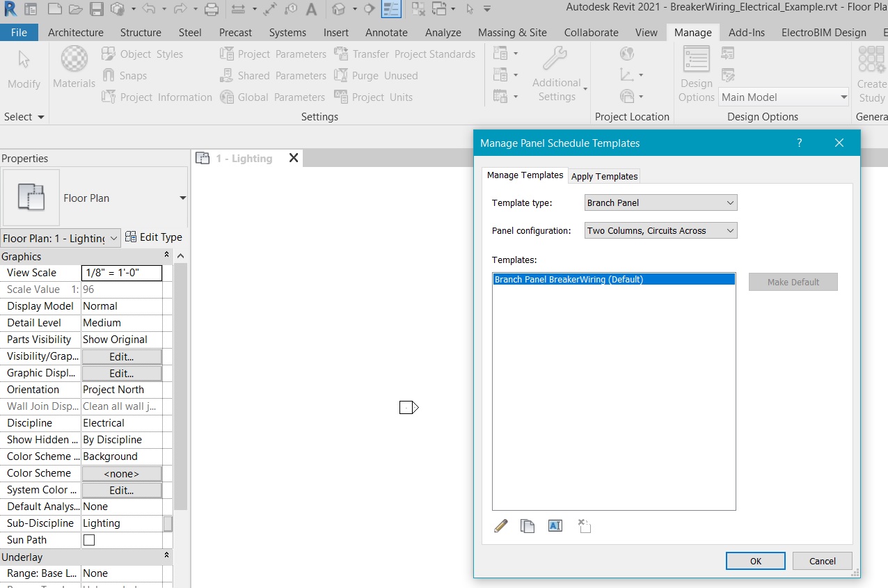Click the Text tool icon in toolbar
Image resolution: width=888 pixels, height=588 pixels.
click(x=312, y=10)
